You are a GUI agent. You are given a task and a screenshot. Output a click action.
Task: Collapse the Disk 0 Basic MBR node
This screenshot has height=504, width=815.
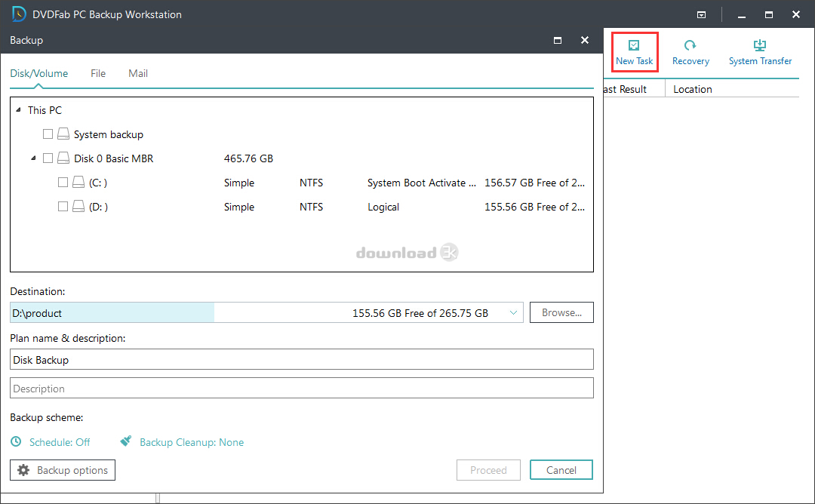coord(33,158)
